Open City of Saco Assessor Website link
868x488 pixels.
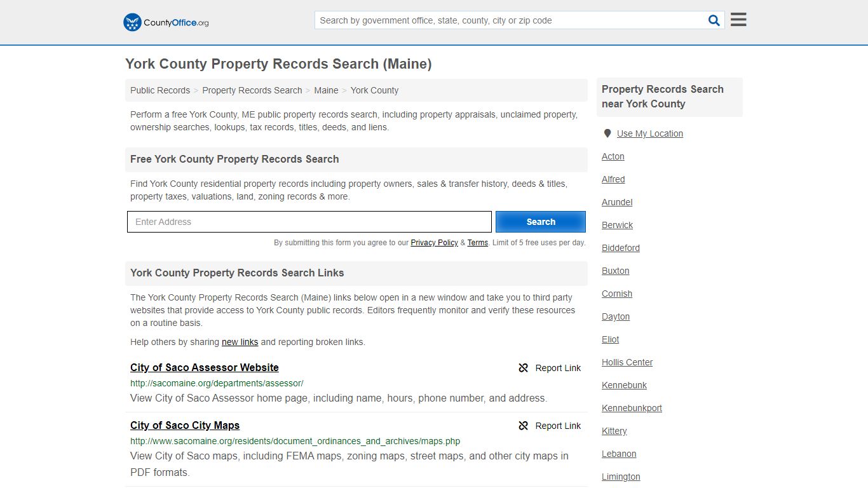click(x=205, y=367)
